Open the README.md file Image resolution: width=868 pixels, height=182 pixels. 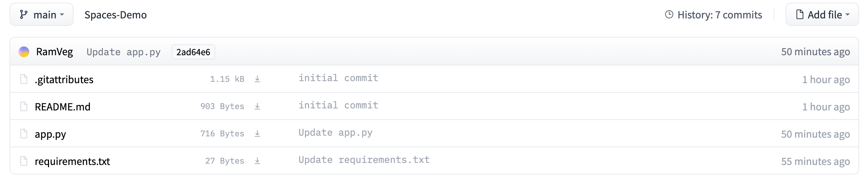[x=63, y=107]
